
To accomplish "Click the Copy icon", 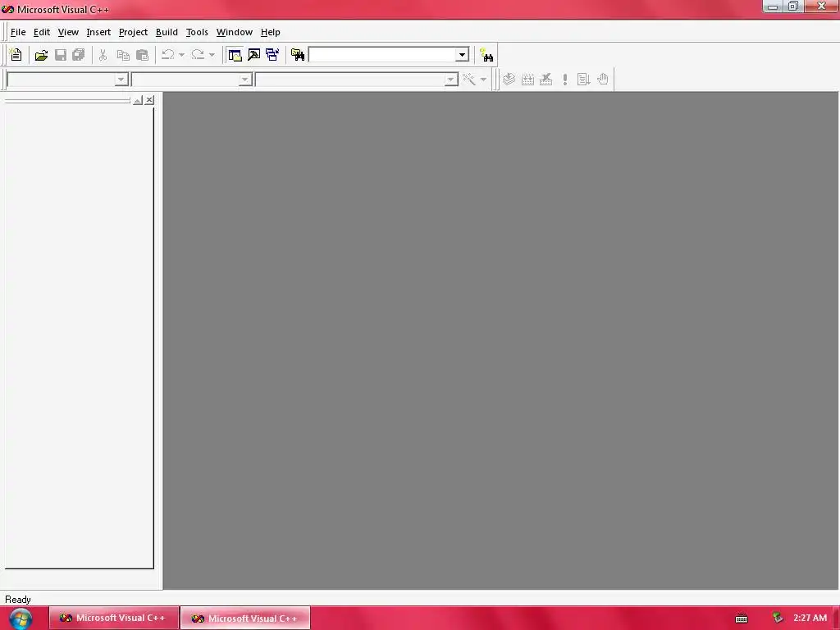I will tap(123, 55).
